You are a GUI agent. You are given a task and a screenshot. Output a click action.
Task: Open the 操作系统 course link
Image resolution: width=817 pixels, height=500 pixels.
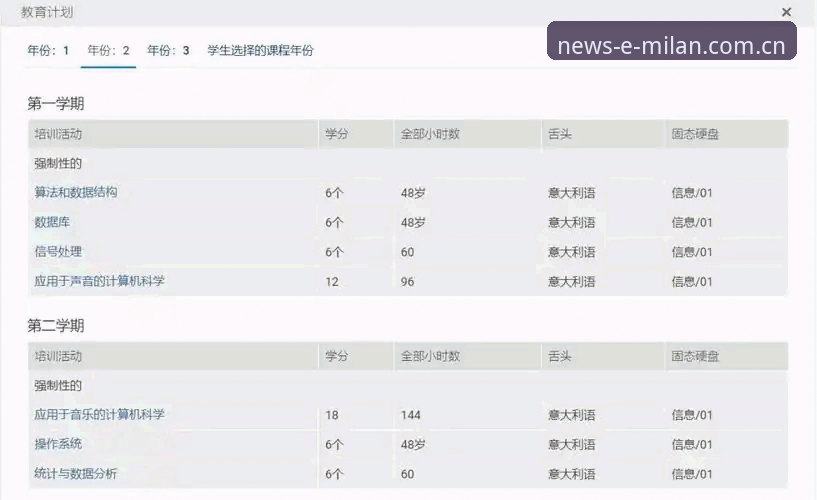point(58,444)
